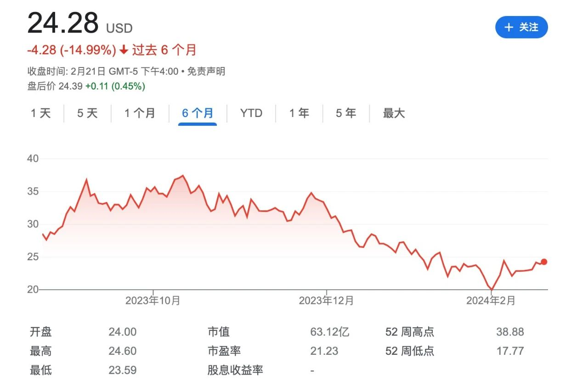View the 1 年 price history
Image resolution: width=588 pixels, height=386 pixels.
299,113
